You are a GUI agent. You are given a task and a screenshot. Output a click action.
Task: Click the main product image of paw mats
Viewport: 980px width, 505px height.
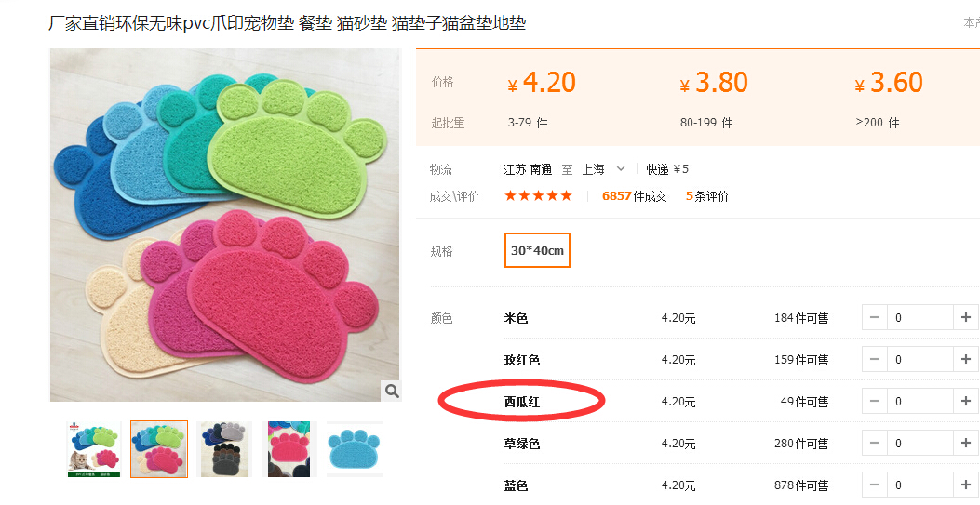pos(225,225)
